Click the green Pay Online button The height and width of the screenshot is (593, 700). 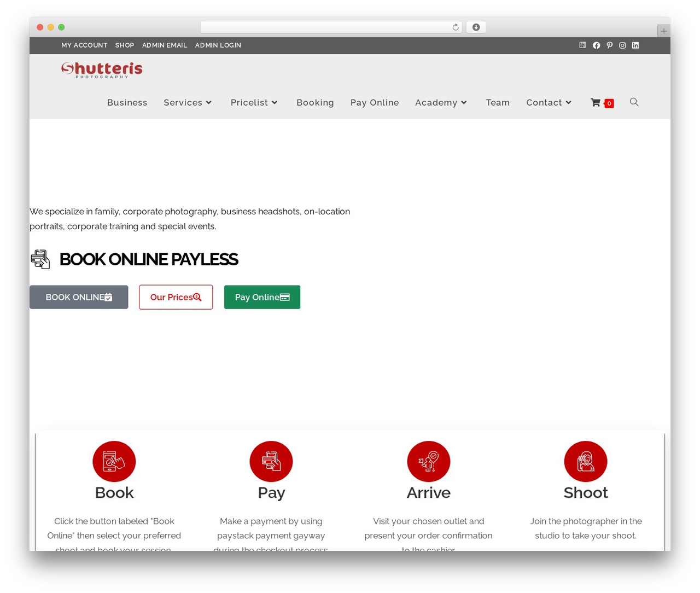(262, 297)
